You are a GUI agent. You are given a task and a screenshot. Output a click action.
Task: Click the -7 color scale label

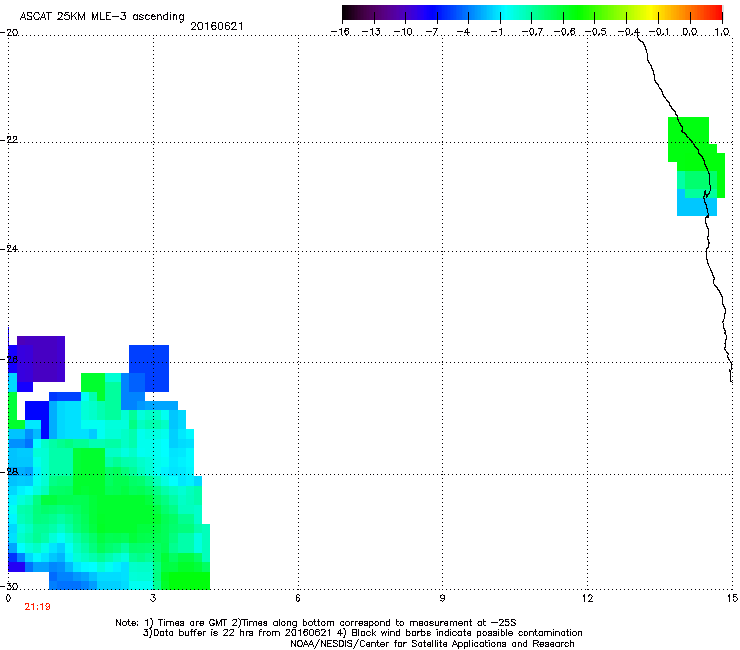(431, 32)
